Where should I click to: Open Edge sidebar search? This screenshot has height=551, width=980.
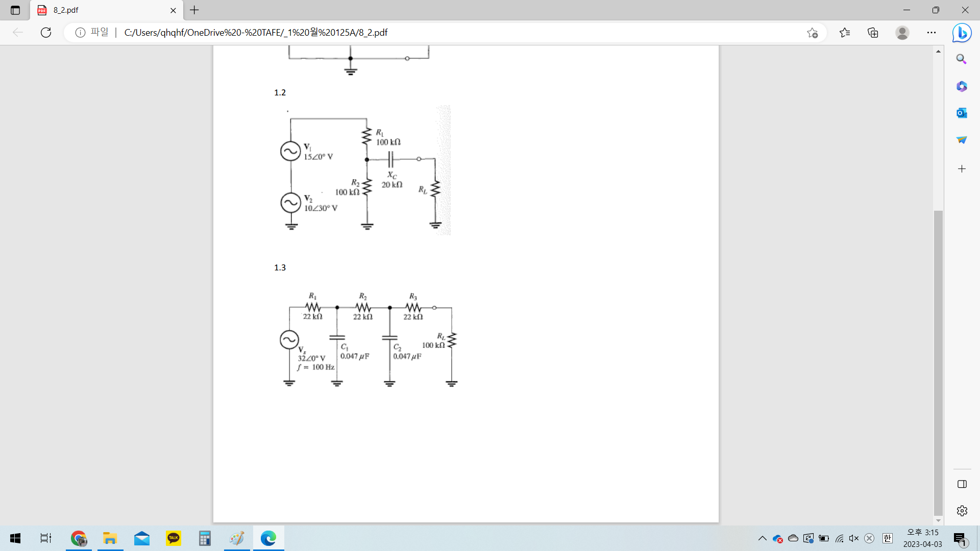[962, 59]
